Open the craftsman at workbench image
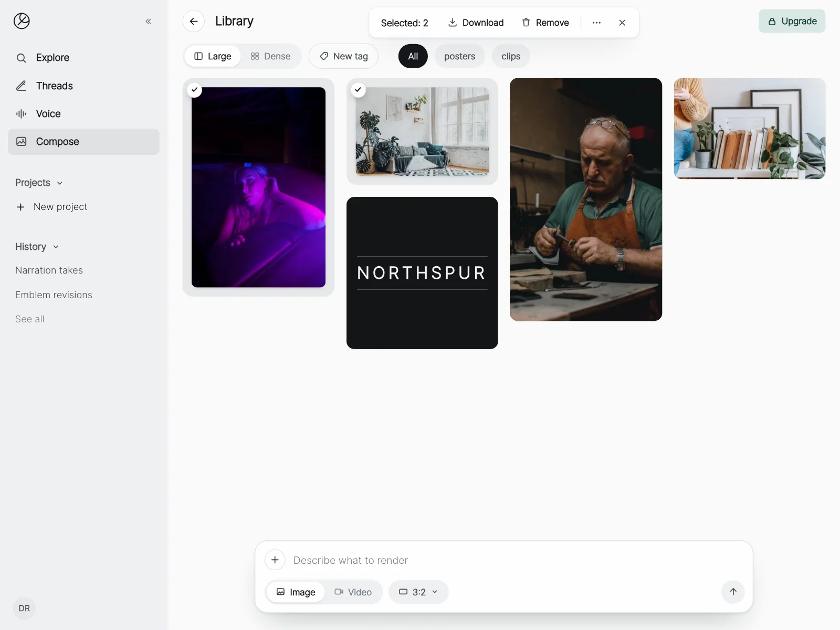This screenshot has height=630, width=840. tap(586, 199)
